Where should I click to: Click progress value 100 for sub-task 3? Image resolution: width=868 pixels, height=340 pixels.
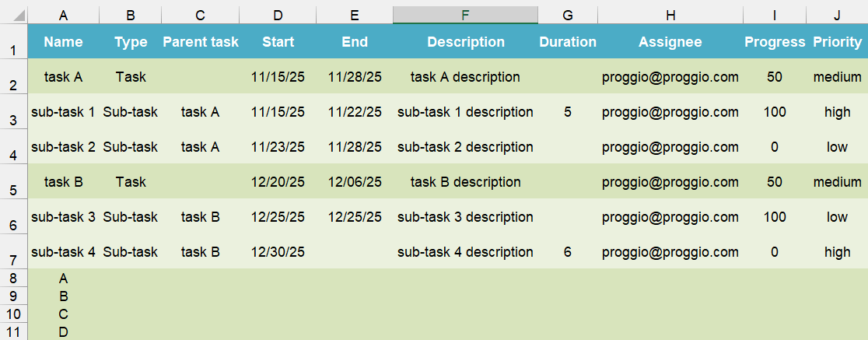pos(774,216)
